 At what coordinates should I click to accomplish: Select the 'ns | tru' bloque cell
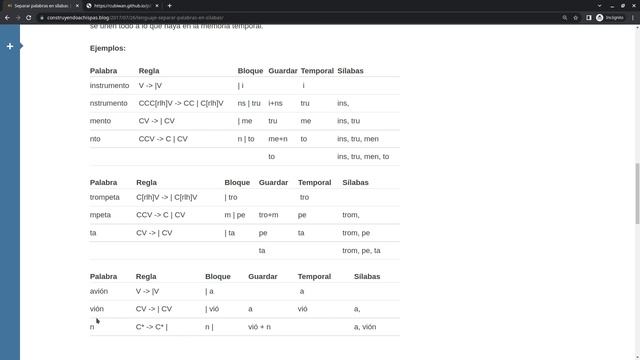point(249,103)
